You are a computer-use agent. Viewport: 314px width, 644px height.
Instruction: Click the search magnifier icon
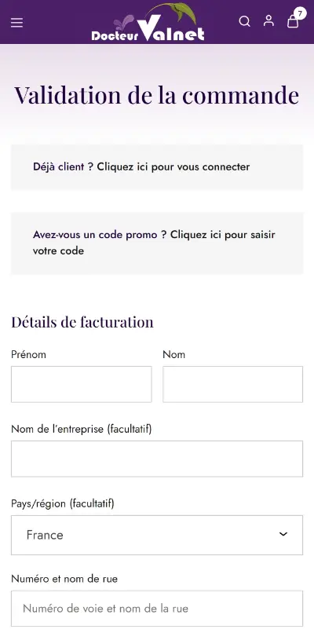(245, 21)
